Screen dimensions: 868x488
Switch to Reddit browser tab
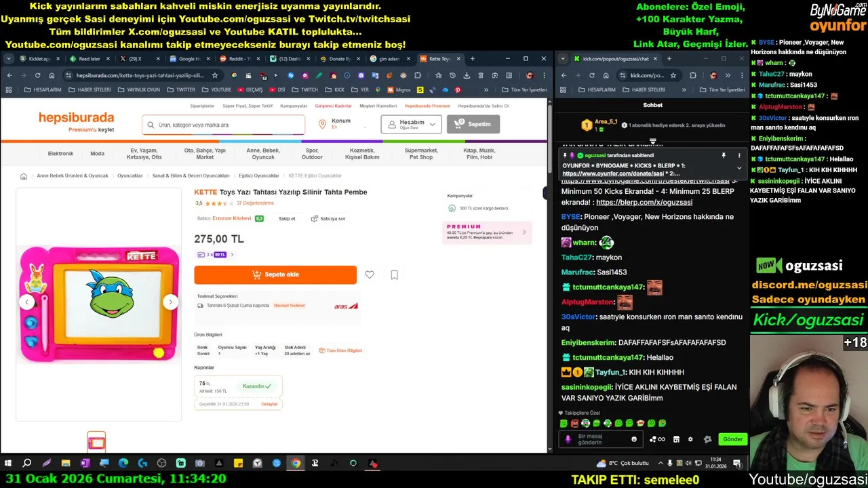point(239,59)
